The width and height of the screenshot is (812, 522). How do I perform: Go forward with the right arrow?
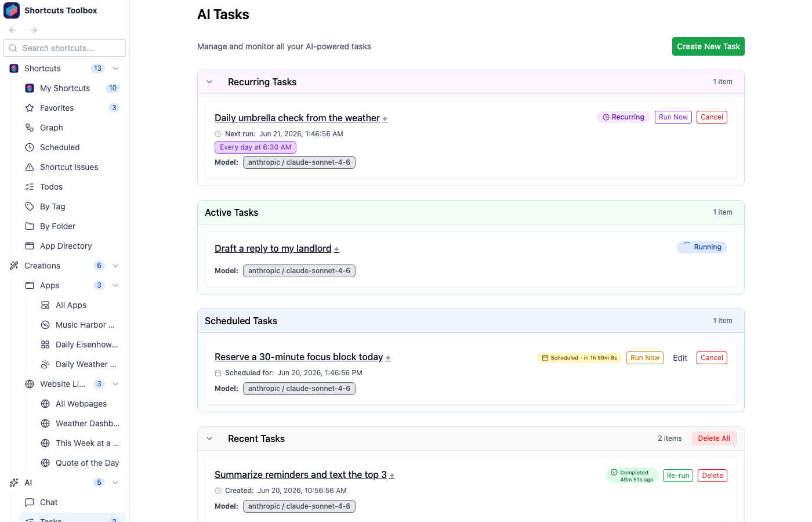pos(34,30)
